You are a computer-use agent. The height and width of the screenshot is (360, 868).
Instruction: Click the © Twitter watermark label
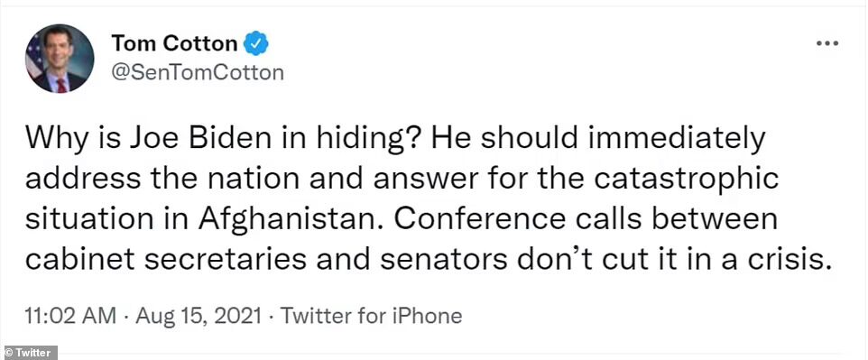click(x=29, y=353)
